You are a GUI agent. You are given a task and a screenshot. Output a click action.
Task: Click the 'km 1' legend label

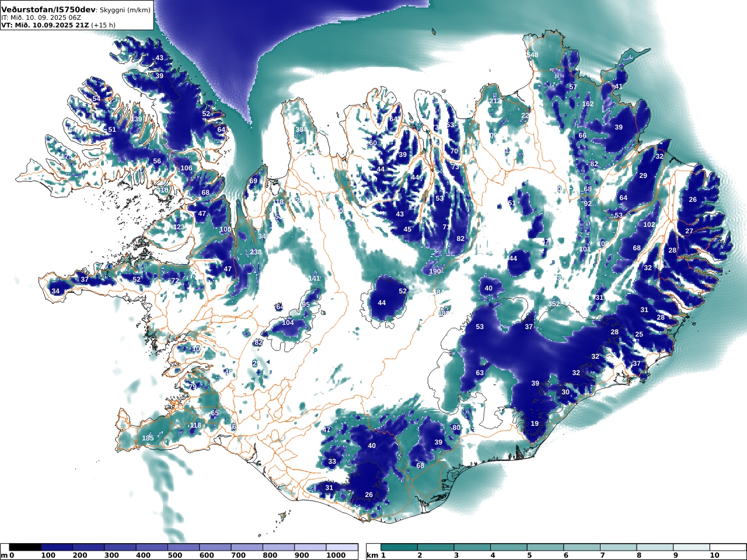pyautogui.click(x=376, y=555)
